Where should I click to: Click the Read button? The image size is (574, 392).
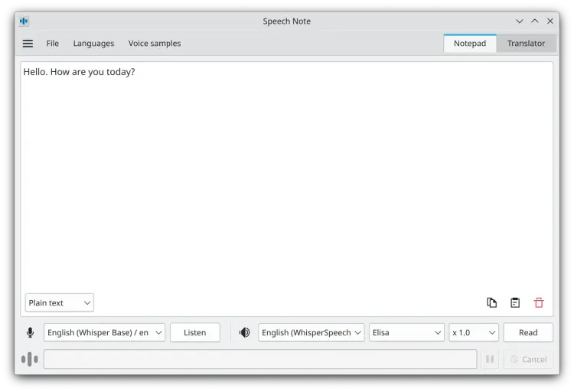528,332
